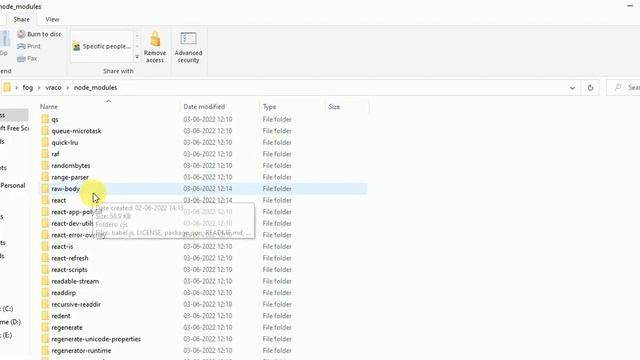The width and height of the screenshot is (640, 360).
Task: Open Advanced security settings
Action: coord(188,47)
